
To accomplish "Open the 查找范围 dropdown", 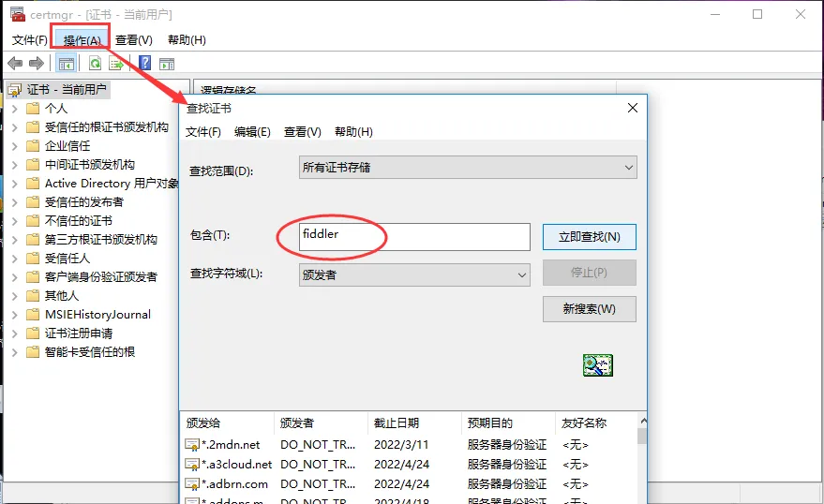I will [x=468, y=168].
